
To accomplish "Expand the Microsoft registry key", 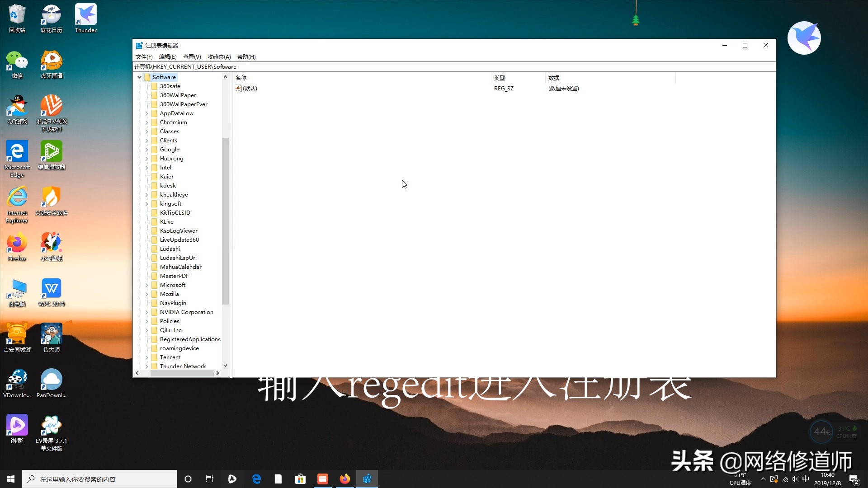I will [147, 285].
